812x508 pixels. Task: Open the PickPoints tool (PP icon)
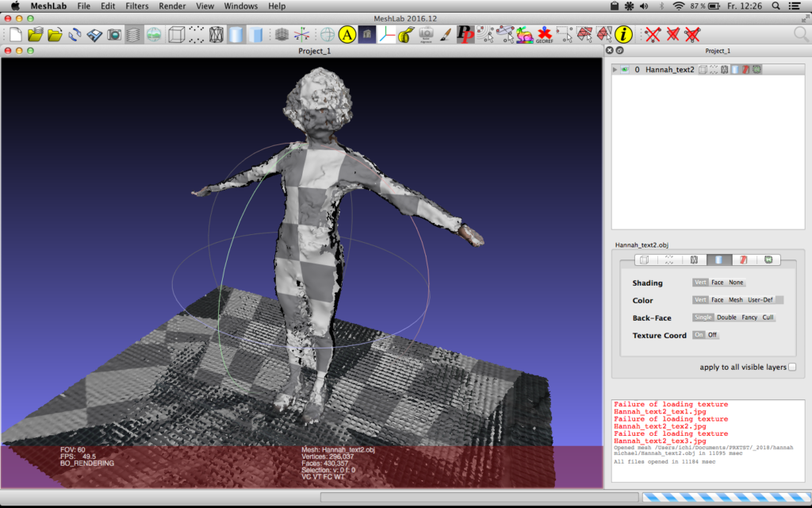464,34
